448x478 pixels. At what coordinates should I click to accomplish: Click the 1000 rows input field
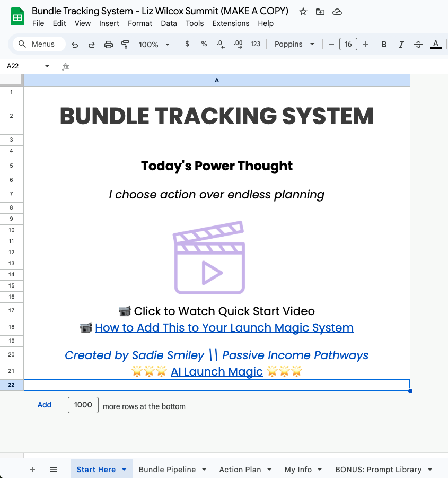coord(83,405)
